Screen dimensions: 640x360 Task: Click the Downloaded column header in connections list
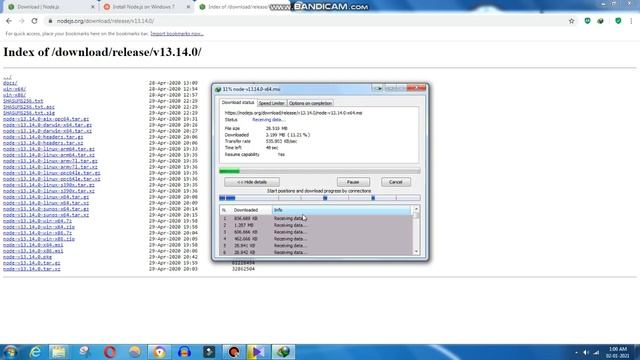246,210
